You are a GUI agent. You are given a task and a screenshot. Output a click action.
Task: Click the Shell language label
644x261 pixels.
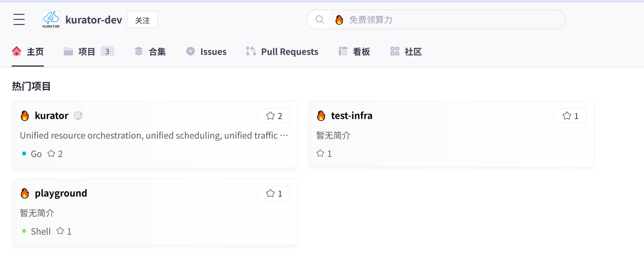(41, 231)
